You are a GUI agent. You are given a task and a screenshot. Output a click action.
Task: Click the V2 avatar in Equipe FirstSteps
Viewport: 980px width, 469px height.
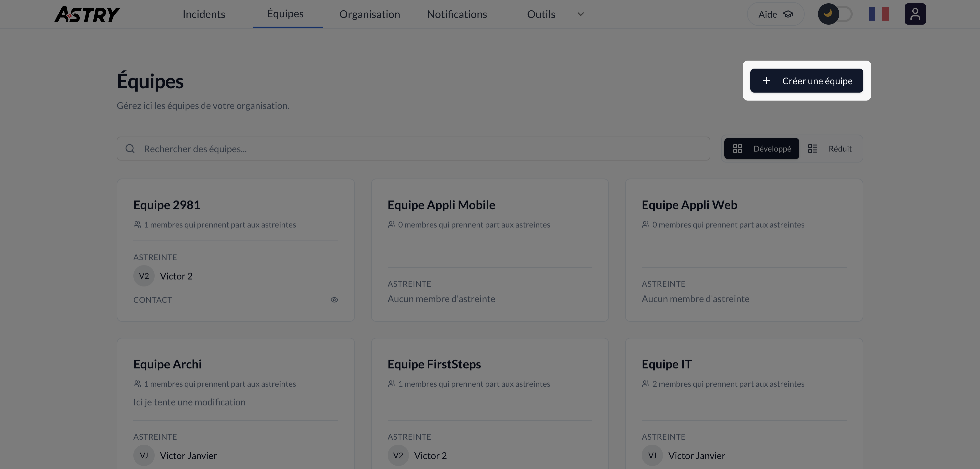[x=398, y=455]
